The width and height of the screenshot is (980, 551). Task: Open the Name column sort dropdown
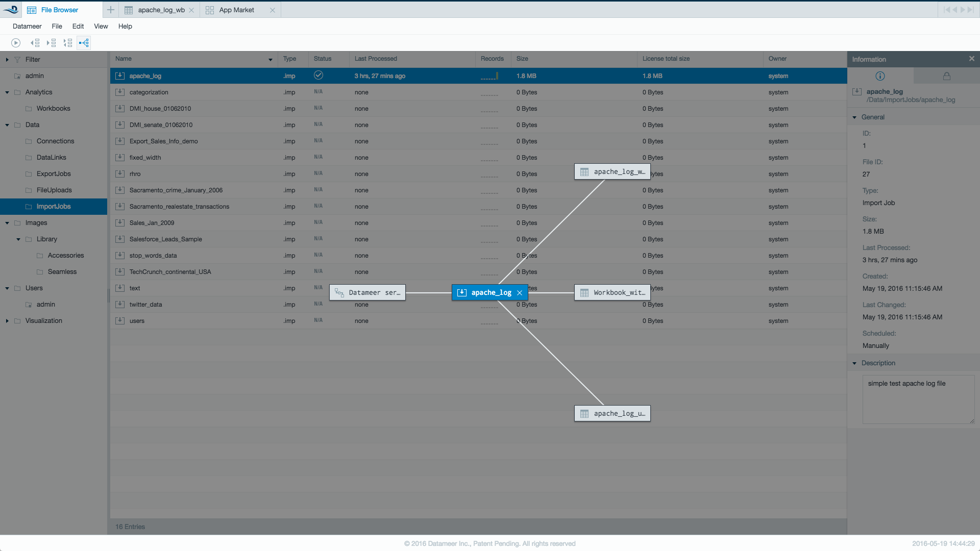(271, 60)
